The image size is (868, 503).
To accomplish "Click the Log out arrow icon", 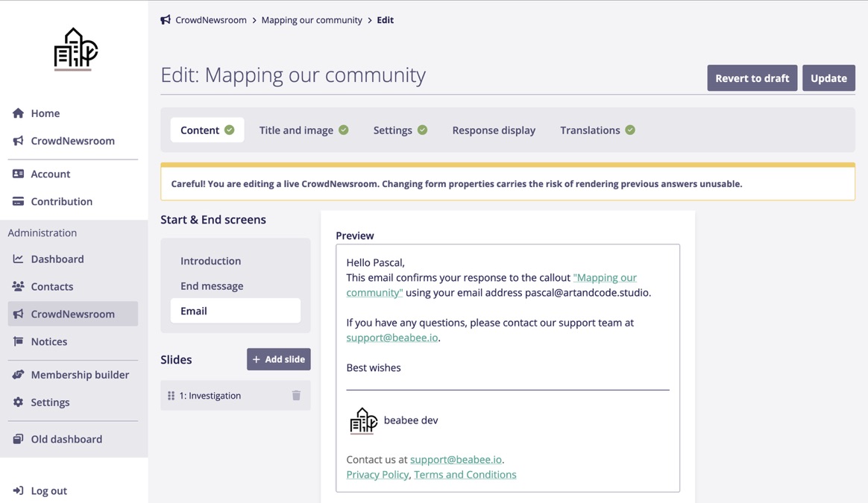I will click(x=19, y=490).
